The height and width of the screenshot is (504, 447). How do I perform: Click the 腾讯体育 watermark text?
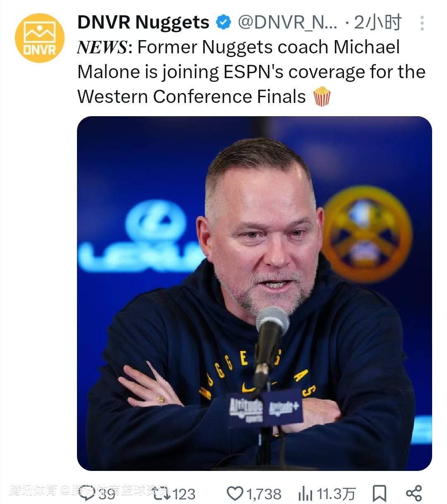33,491
